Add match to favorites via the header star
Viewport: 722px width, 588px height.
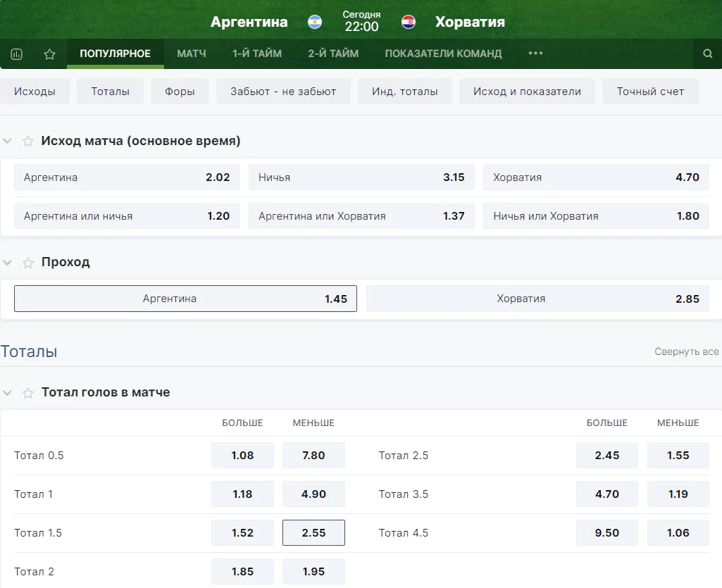(50, 54)
